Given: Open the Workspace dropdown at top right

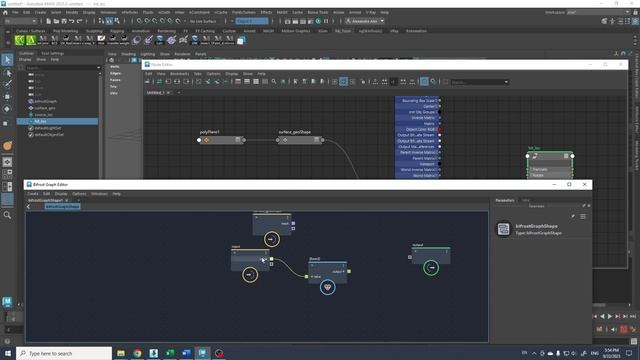Looking at the screenshot, I should (x=598, y=12).
